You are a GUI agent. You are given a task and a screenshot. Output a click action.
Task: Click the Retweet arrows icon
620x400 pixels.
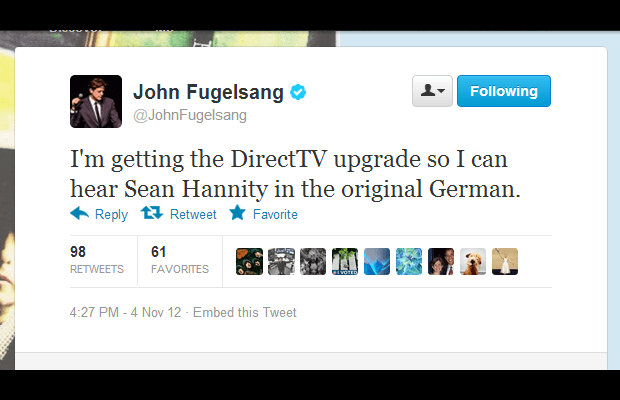point(152,213)
